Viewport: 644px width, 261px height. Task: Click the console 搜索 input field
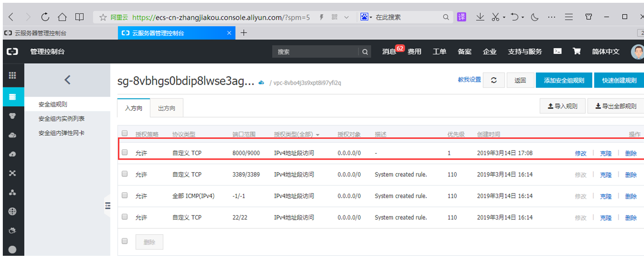pyautogui.click(x=315, y=52)
